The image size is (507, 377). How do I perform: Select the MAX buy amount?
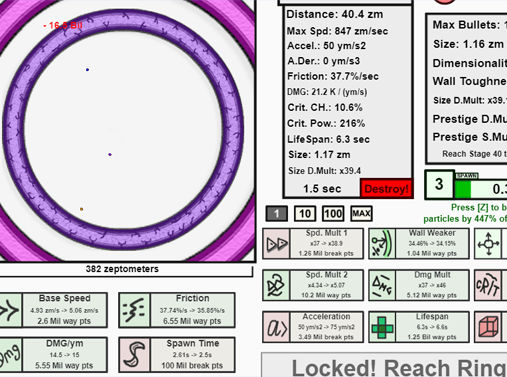coord(361,214)
